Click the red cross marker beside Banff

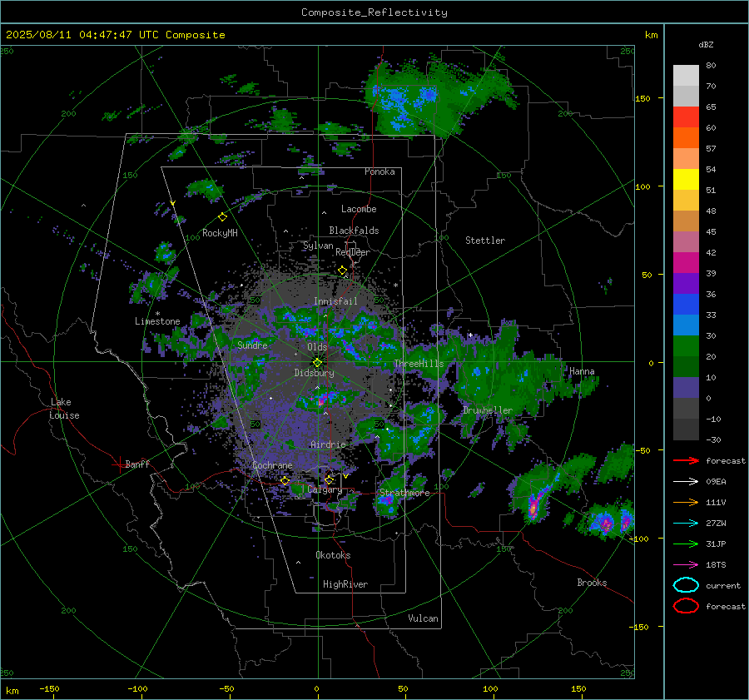coord(118,464)
